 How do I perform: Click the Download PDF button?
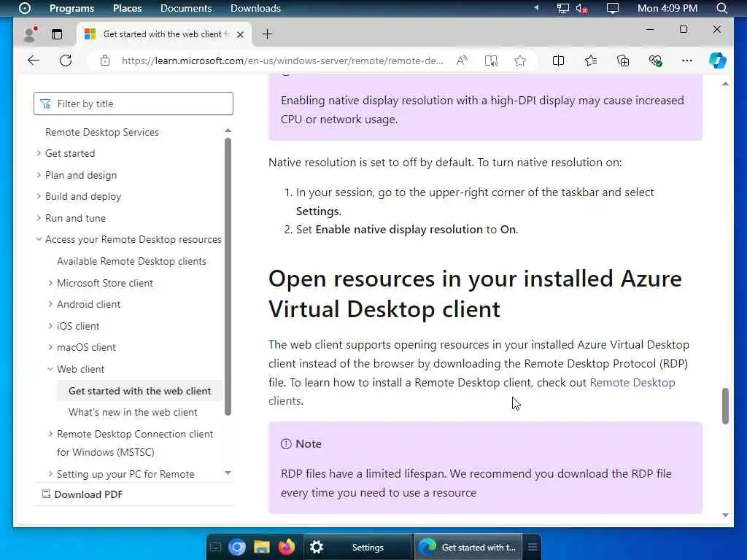click(82, 494)
